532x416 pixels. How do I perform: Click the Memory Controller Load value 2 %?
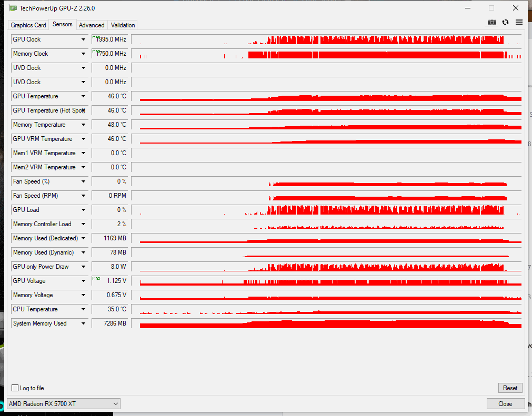[x=110, y=224]
